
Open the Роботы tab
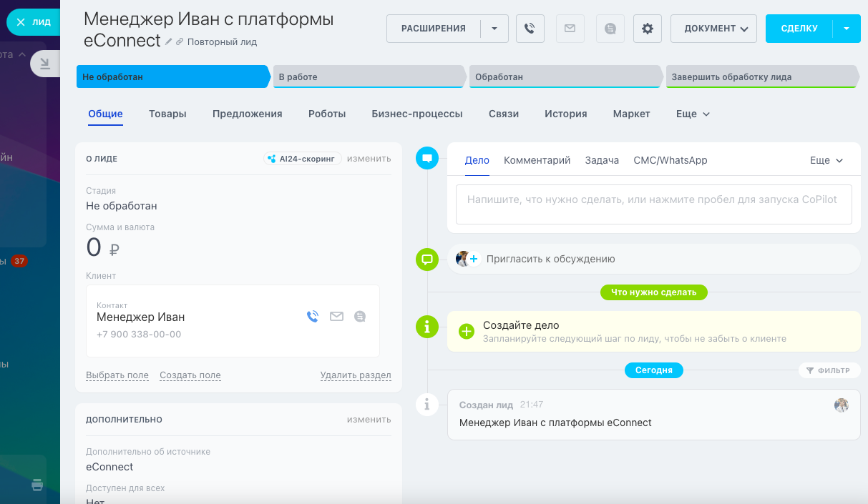[327, 114]
